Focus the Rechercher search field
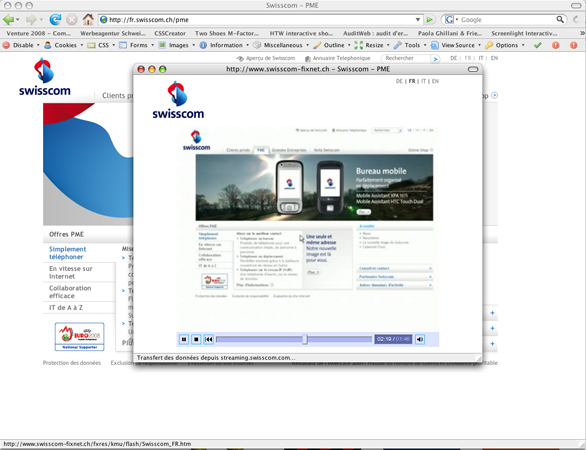This screenshot has height=450, width=586. click(406, 58)
